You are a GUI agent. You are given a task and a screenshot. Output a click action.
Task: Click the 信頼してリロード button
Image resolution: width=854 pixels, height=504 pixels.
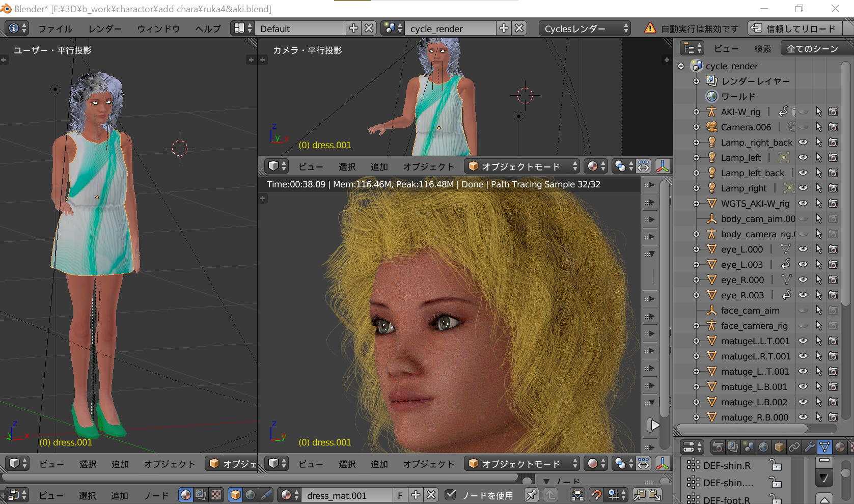tap(794, 29)
